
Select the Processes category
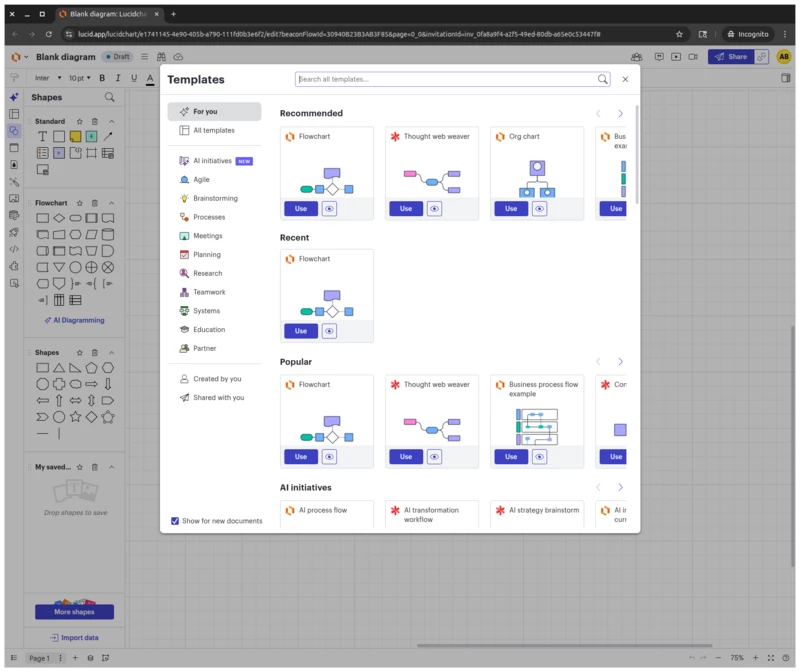[x=214, y=217]
